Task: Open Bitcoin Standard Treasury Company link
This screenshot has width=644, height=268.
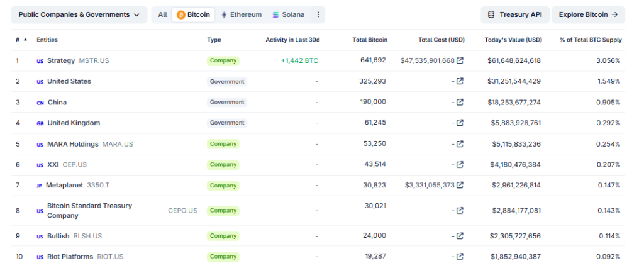Action: pyautogui.click(x=89, y=211)
